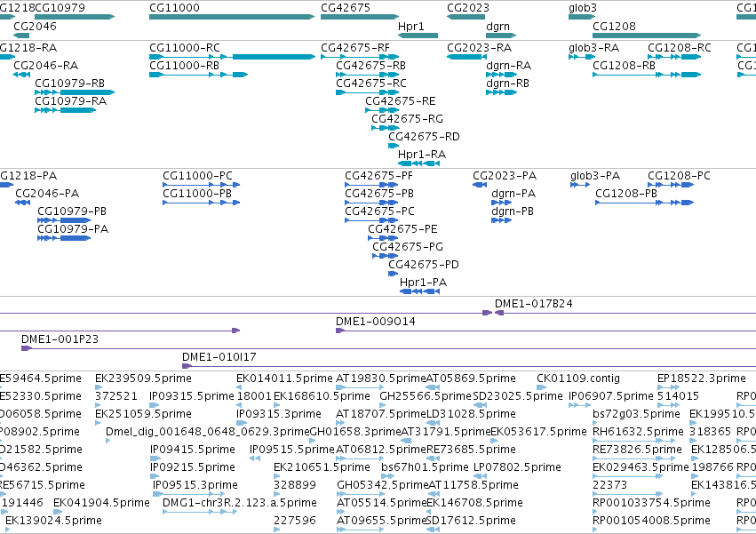Select protein CG42675-PE
This screenshot has width=756, height=534.
402,229
